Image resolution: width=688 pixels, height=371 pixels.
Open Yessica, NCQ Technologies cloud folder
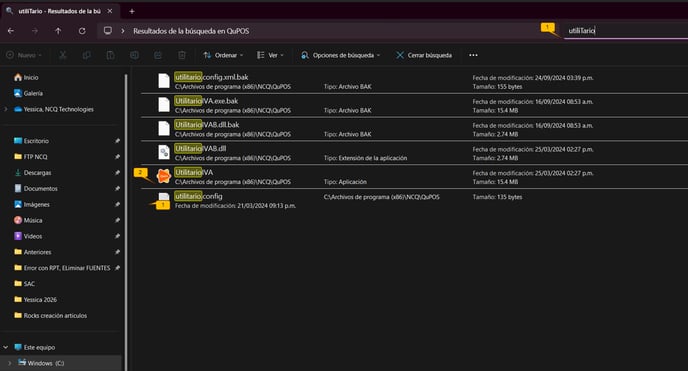click(x=54, y=109)
